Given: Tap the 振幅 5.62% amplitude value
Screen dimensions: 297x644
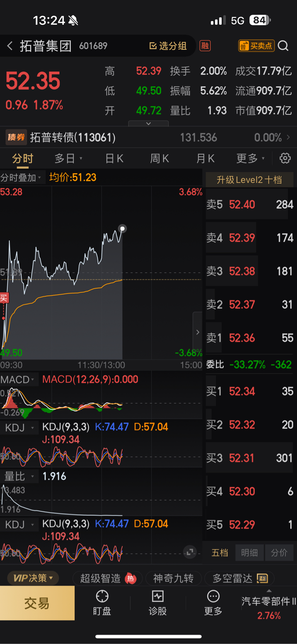Looking at the screenshot, I should coord(198,91).
